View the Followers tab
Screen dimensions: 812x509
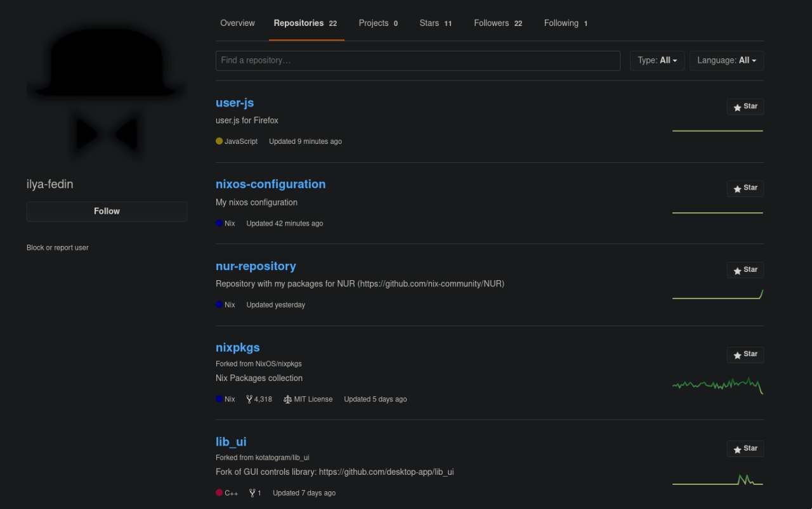(498, 23)
